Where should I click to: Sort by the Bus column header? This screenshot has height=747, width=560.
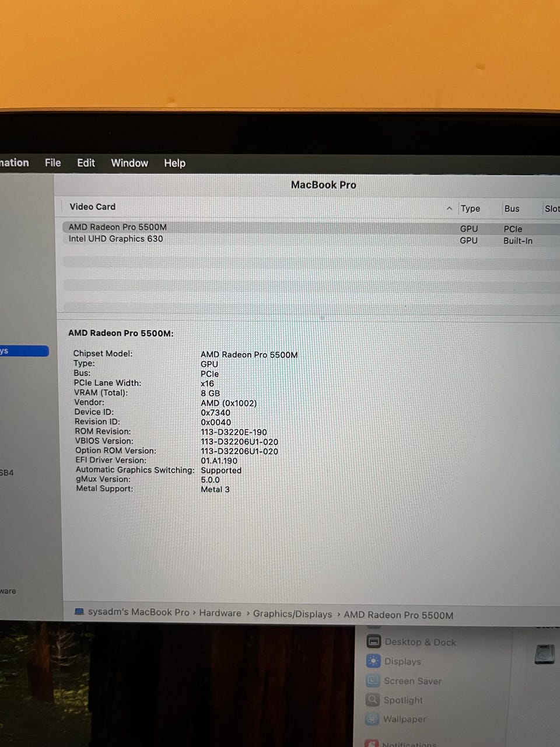click(512, 208)
